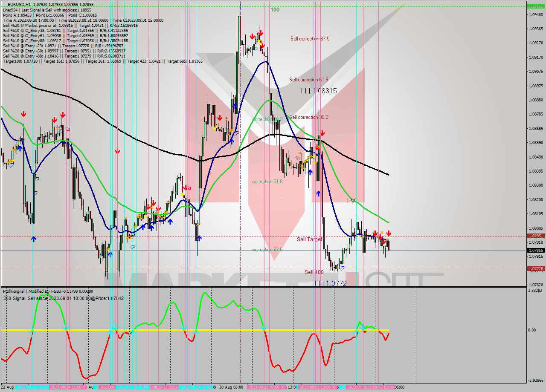This screenshot has width=546, height=392.
Task: Click 1.09460 on the price axis
Action: (536, 14)
